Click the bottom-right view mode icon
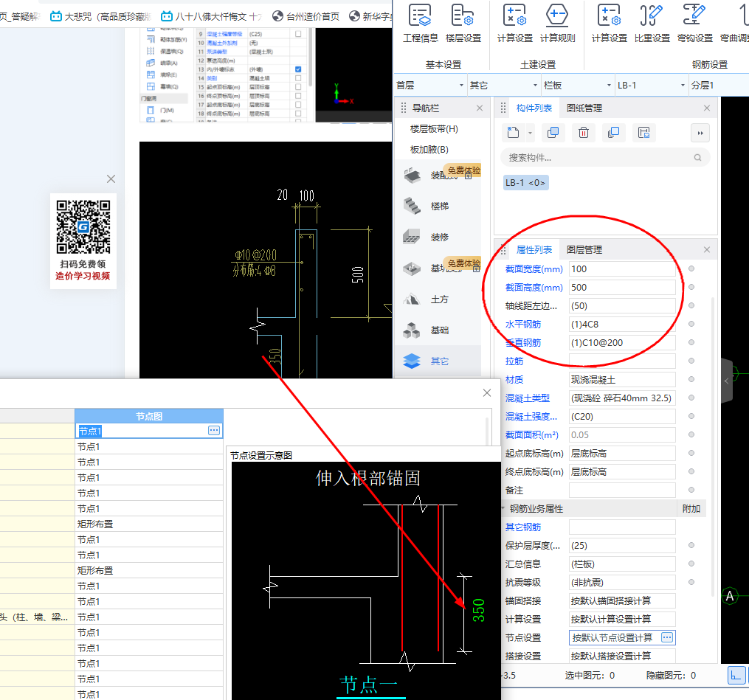The image size is (749, 700). (x=736, y=675)
